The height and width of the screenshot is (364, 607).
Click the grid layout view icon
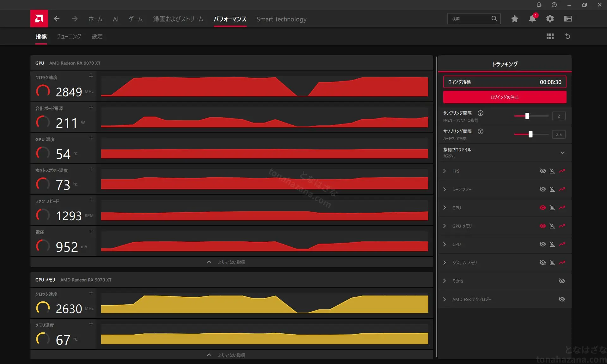click(550, 36)
